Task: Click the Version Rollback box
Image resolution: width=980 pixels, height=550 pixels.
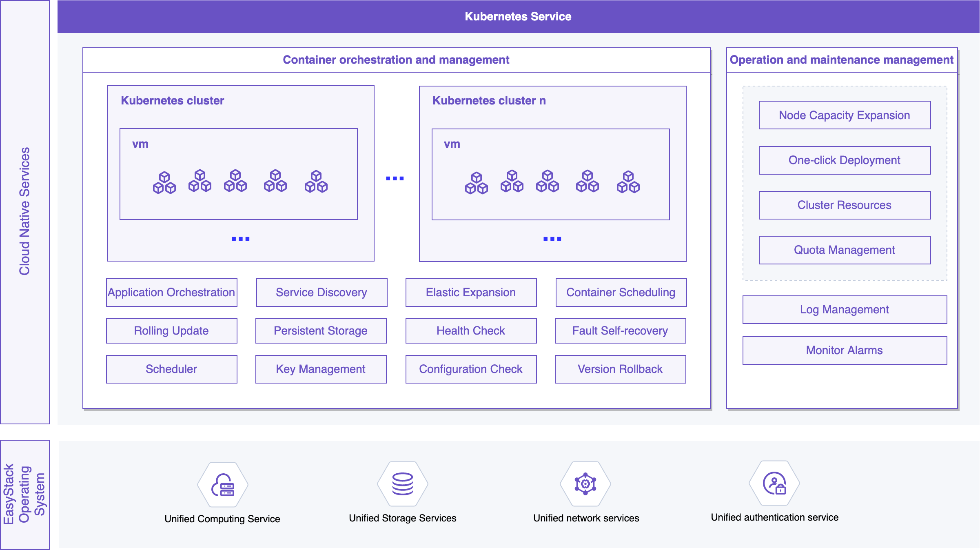Action: point(620,369)
